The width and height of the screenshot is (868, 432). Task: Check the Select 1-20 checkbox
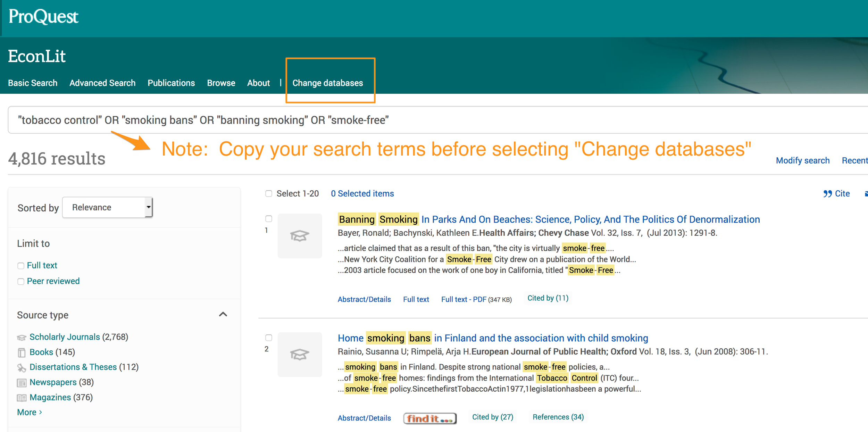(x=269, y=193)
